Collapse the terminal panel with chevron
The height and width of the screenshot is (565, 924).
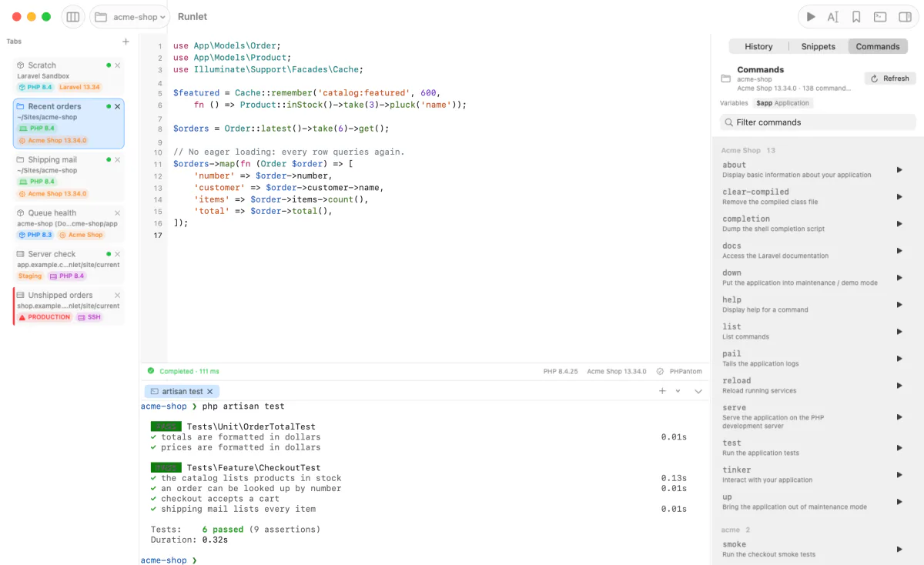coord(698,391)
